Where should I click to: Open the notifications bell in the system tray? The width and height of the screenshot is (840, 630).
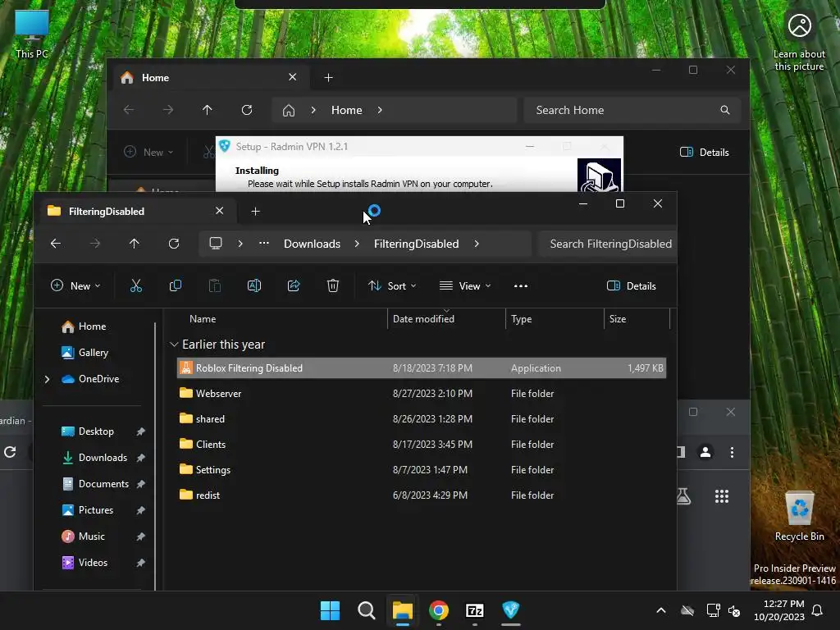818,610
